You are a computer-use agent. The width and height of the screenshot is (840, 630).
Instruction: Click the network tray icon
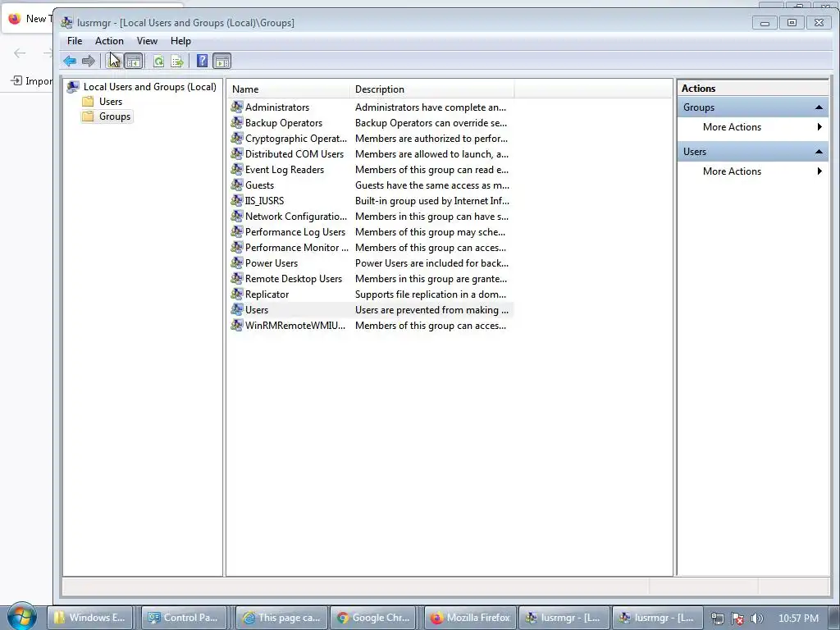(x=717, y=619)
